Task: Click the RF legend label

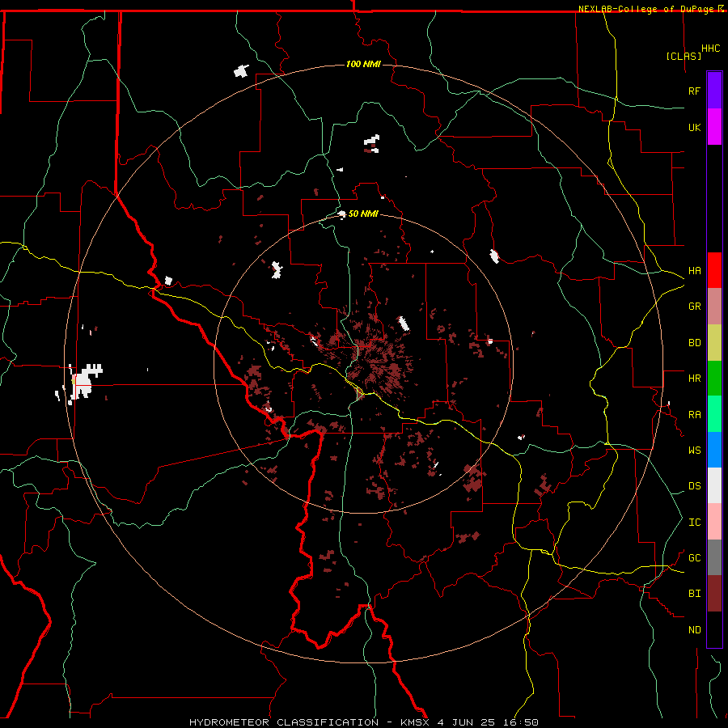Action: pos(695,91)
